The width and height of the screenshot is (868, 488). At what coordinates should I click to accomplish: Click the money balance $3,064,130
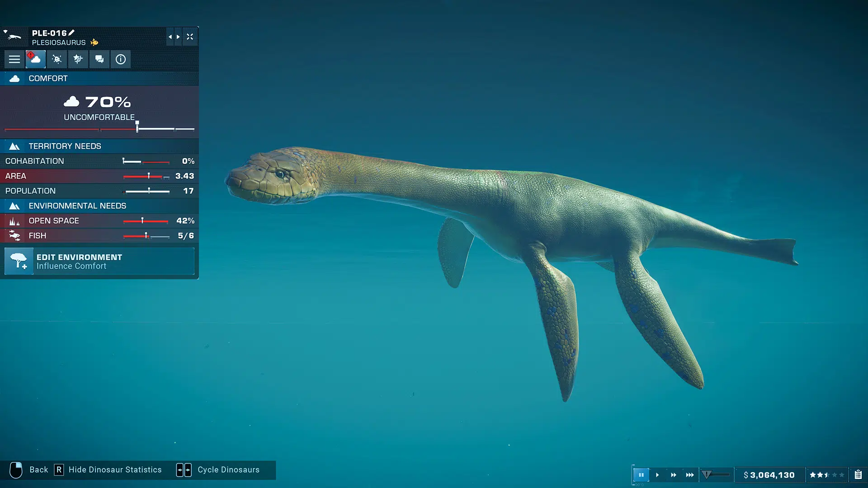pyautogui.click(x=769, y=475)
